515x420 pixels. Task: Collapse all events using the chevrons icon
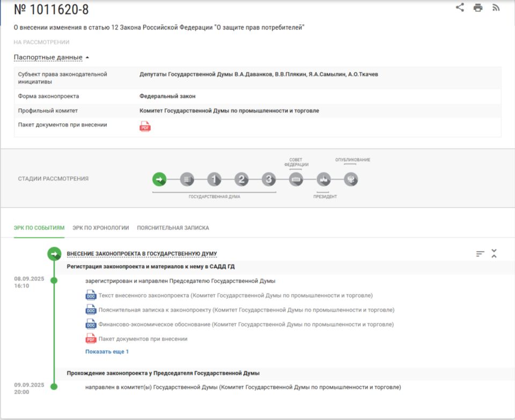pos(494,254)
